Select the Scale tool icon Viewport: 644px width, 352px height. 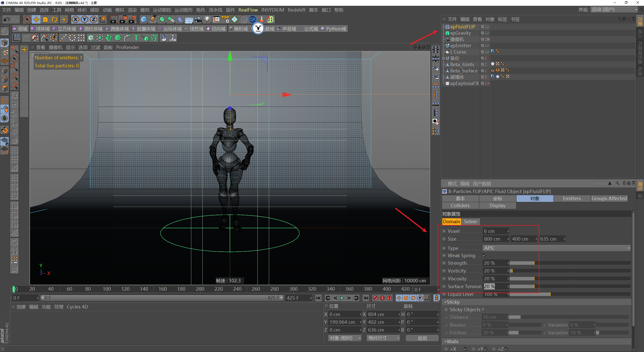45,19
